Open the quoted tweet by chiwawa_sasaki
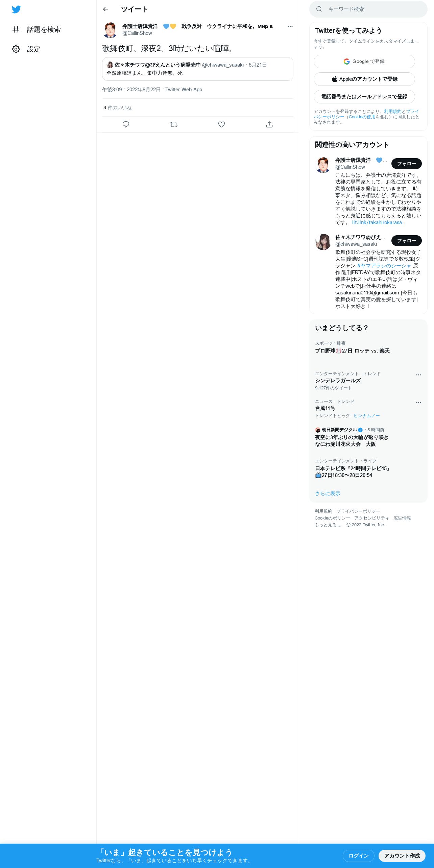Image resolution: width=434 pixels, height=868 pixels. pos(198,69)
